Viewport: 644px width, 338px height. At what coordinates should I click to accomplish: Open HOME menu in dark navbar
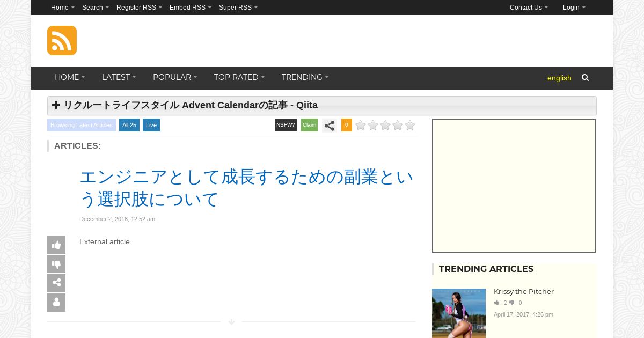tap(70, 77)
